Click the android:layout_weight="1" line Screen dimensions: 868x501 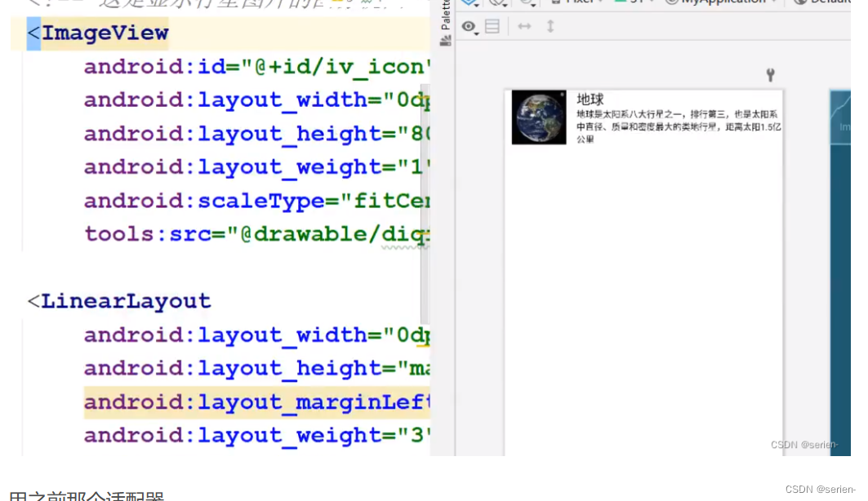click(x=256, y=167)
